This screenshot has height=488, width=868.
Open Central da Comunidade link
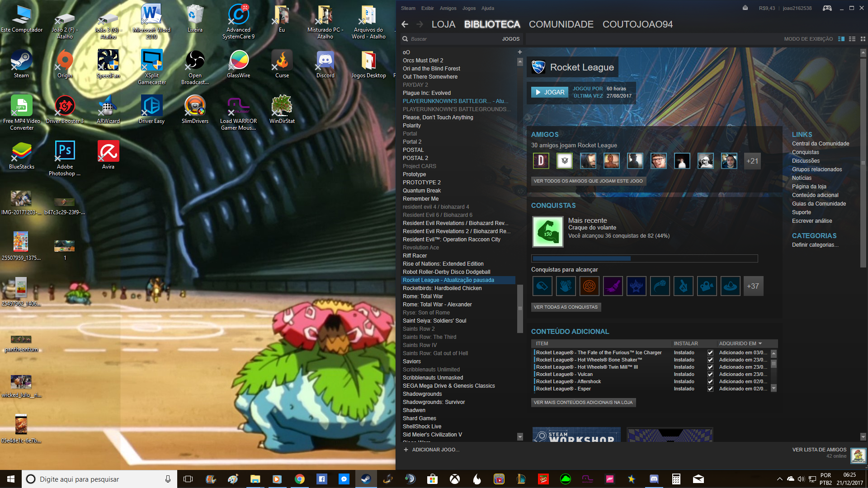pos(820,144)
